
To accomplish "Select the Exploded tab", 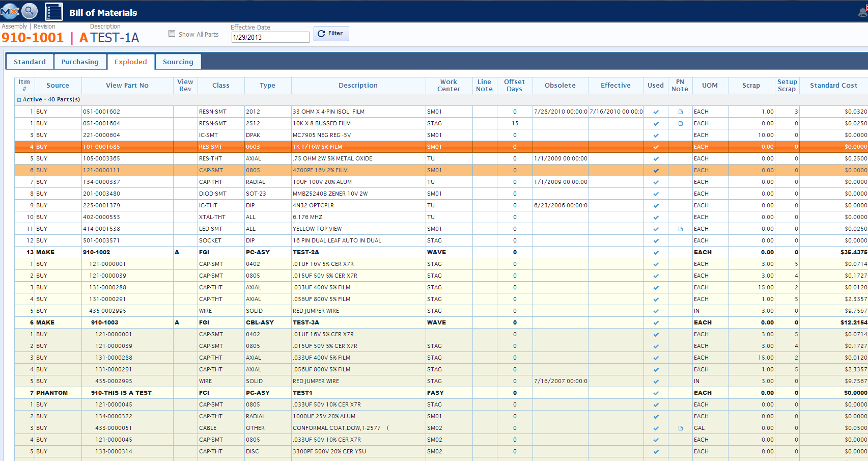I will point(130,62).
